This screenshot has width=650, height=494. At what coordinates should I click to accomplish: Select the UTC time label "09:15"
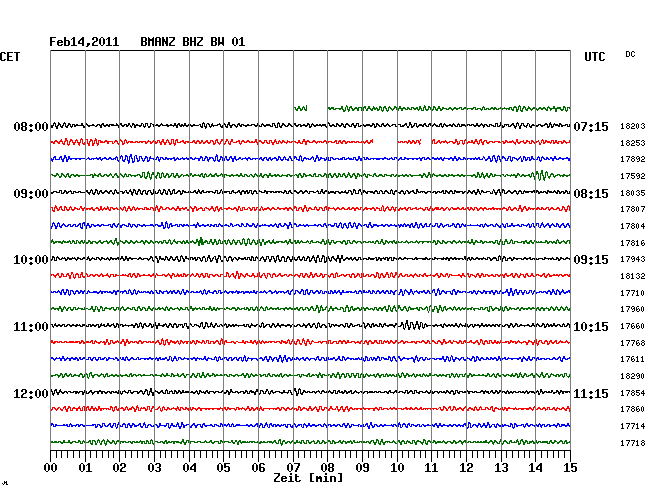click(591, 260)
